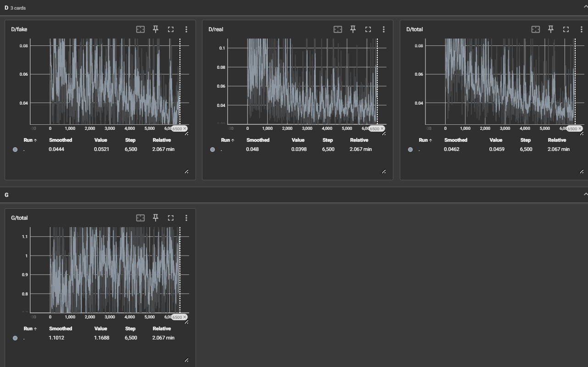
Task: Click the run color dot in G/total table
Action: point(15,338)
